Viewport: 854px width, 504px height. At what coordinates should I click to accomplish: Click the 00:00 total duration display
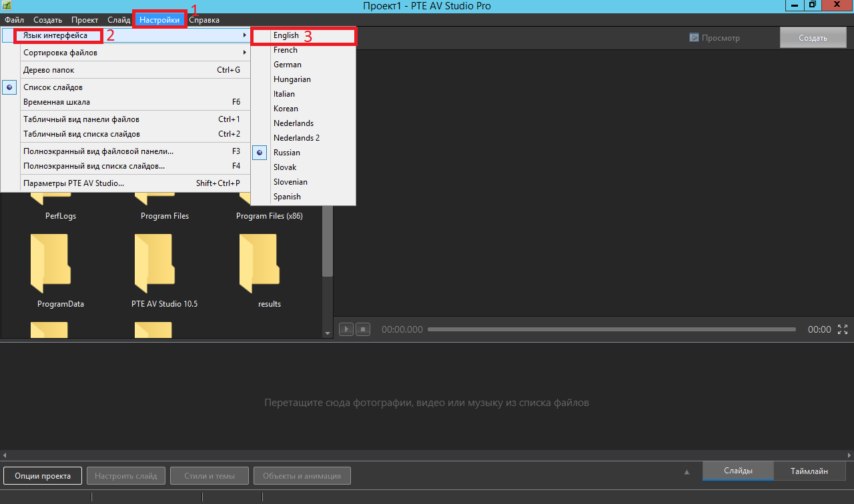click(x=819, y=329)
